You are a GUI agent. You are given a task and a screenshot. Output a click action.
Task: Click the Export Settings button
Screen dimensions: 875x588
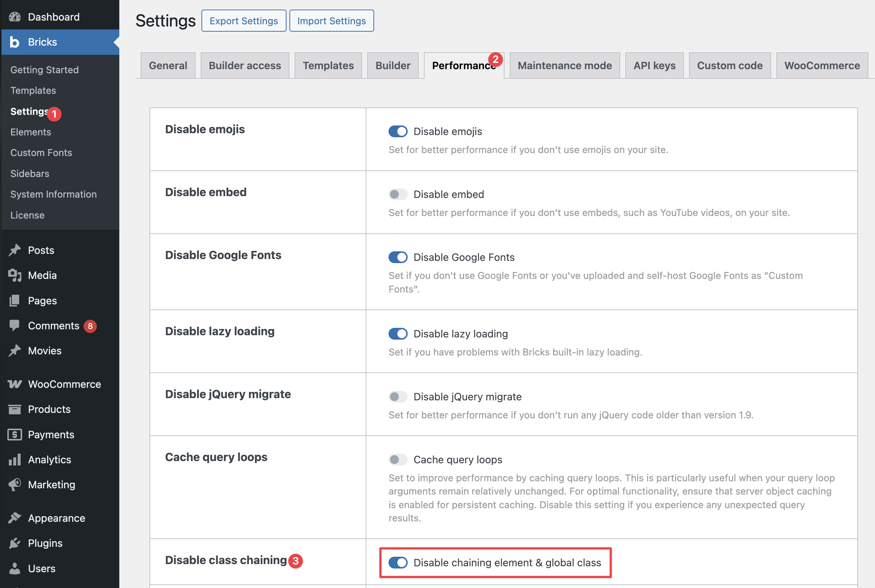point(243,21)
